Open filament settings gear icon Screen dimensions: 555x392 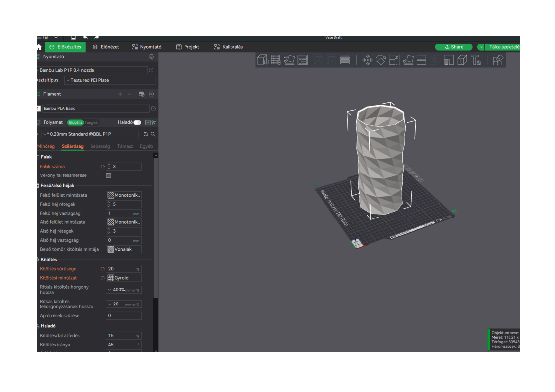pos(151,94)
